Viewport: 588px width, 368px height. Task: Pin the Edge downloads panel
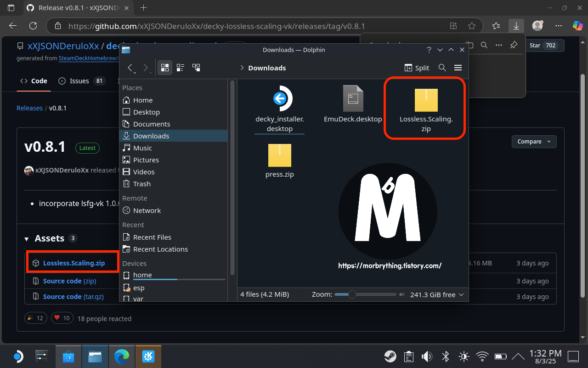(514, 45)
